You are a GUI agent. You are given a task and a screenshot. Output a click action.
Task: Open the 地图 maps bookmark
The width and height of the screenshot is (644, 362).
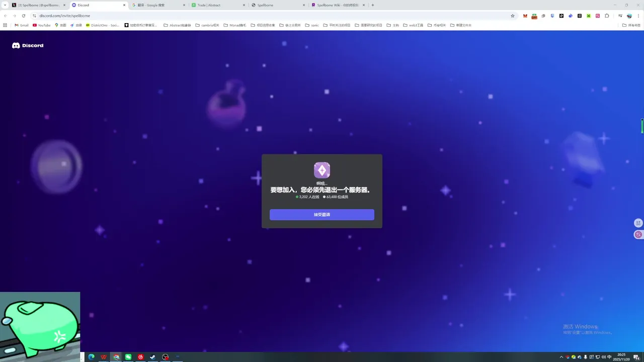point(60,25)
